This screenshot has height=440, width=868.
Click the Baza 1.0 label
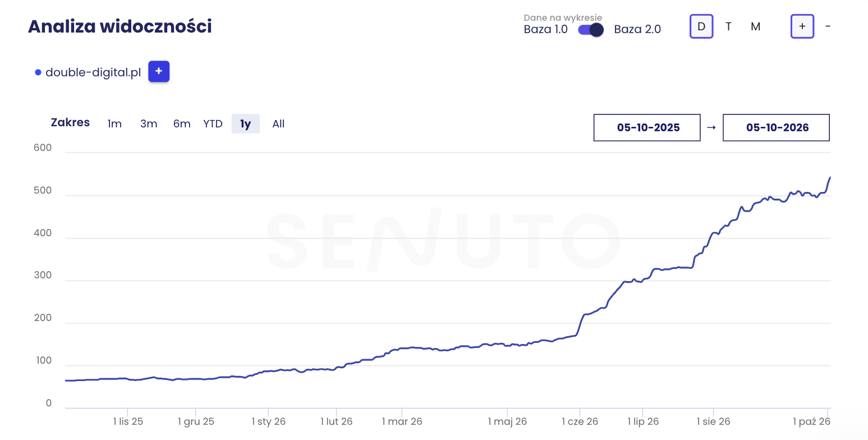(545, 29)
